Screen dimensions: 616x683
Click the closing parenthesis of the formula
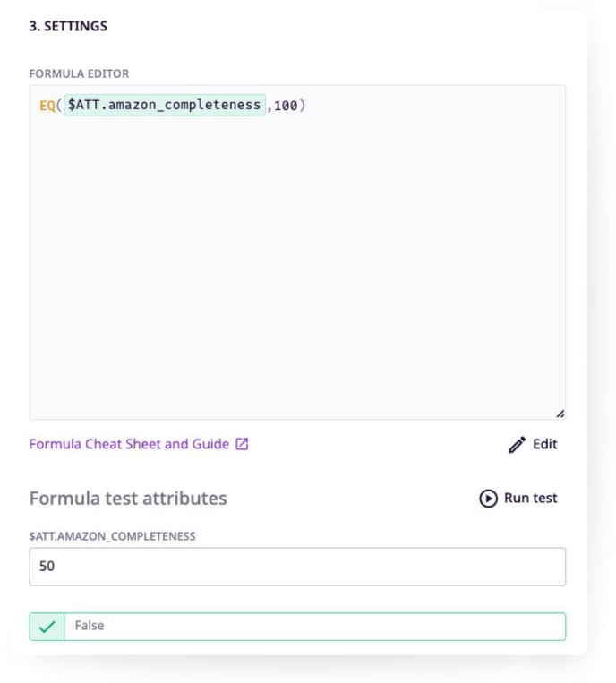pyautogui.click(x=303, y=106)
